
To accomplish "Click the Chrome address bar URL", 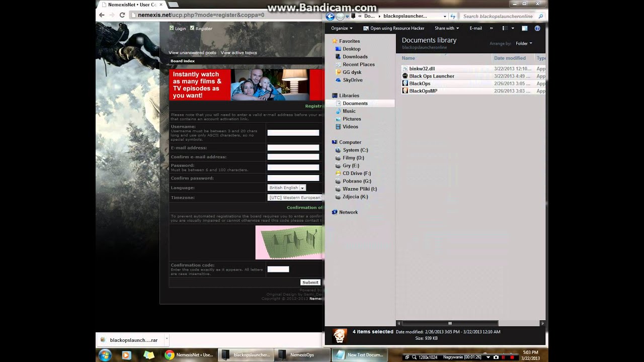I will (x=201, y=15).
